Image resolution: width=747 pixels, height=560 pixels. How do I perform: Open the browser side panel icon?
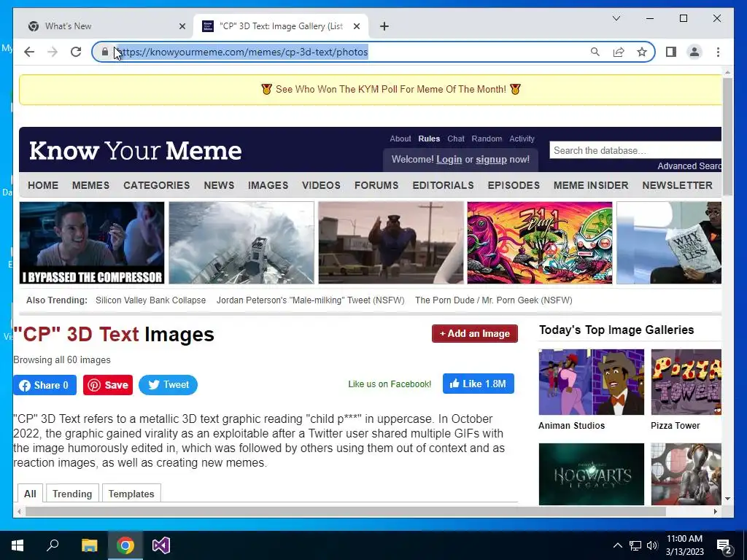[x=671, y=52]
